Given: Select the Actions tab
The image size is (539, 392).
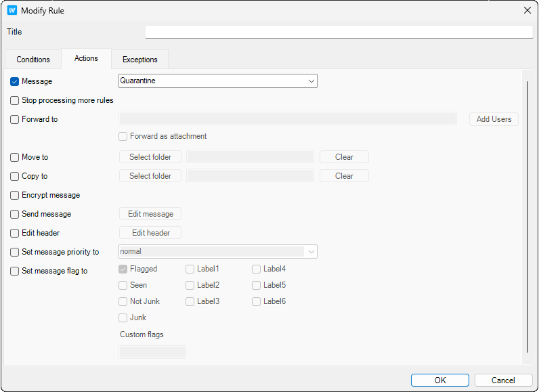Looking at the screenshot, I should point(86,58).
